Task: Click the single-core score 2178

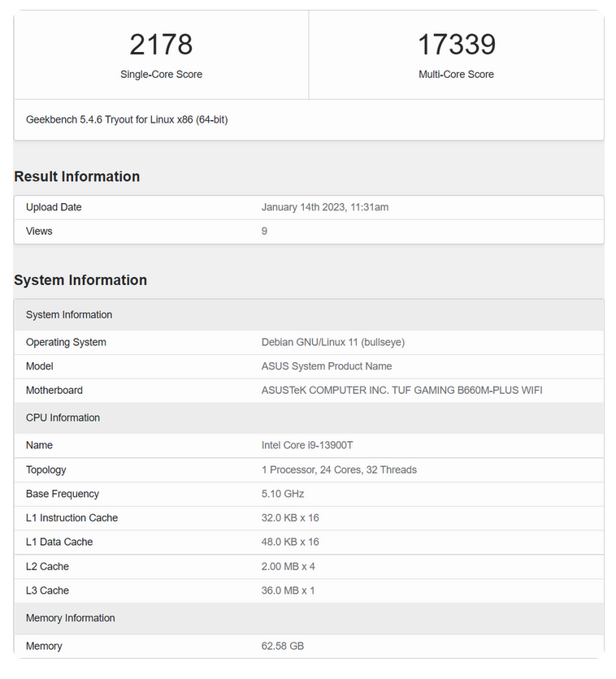Action: [161, 45]
